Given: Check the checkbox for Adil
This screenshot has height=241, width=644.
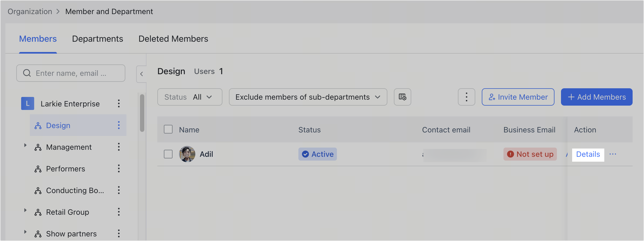Looking at the screenshot, I should [168, 154].
